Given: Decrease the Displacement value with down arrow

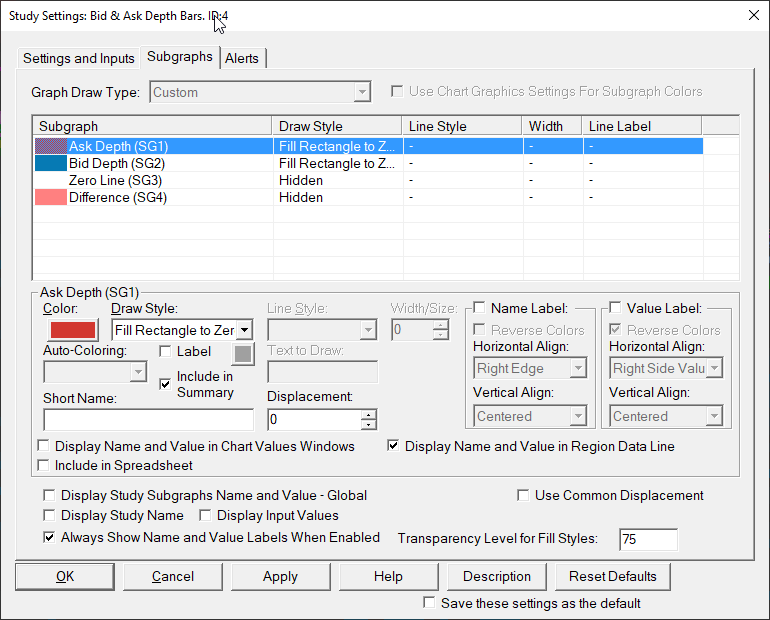Looking at the screenshot, I should click(x=368, y=425).
